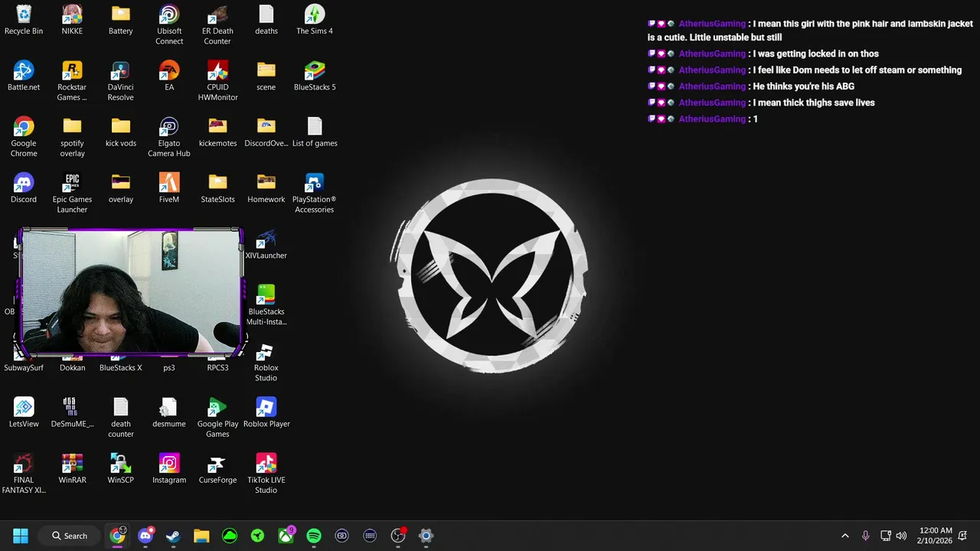
Task: Open the Google Chrome desktop shortcut
Action: click(24, 138)
